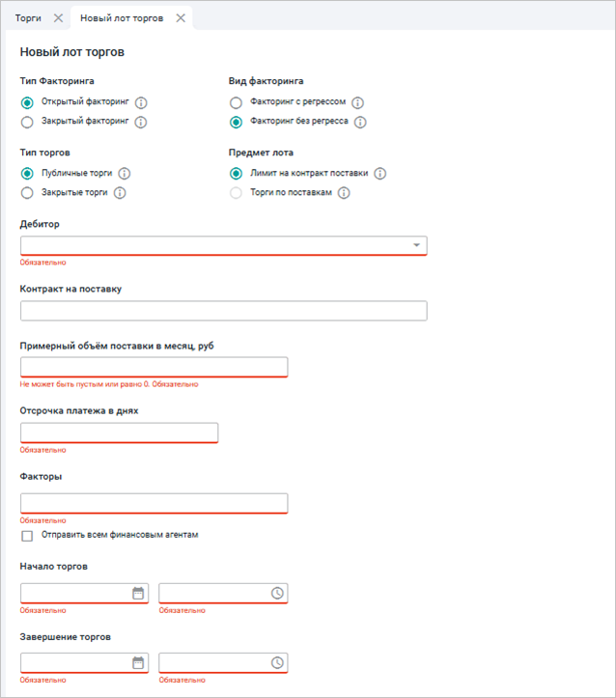
Task: Check Отправить всем финансовым агентам box
Action: 27,535
